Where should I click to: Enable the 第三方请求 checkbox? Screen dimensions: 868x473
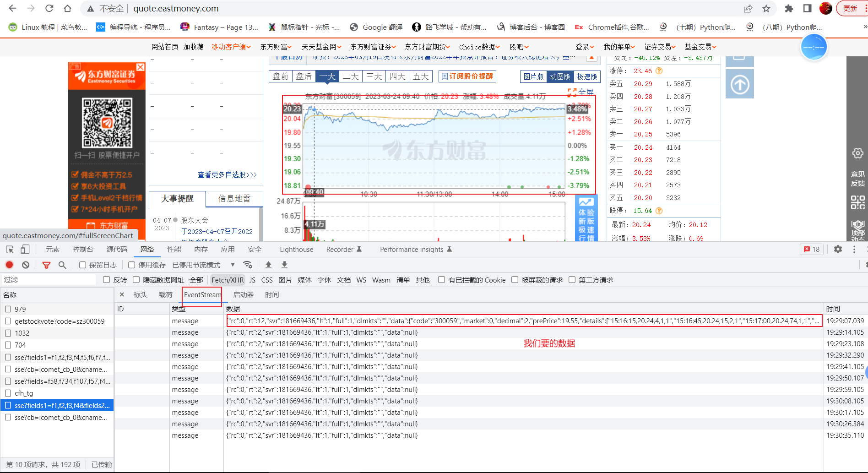click(572, 280)
